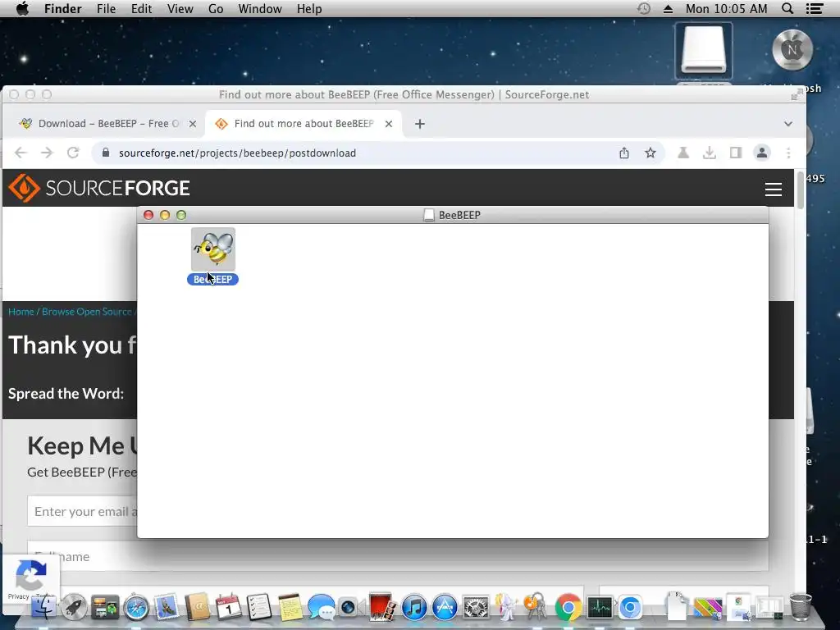Open the Chrome downloads icon
Screen dimensions: 840x630
(x=710, y=153)
